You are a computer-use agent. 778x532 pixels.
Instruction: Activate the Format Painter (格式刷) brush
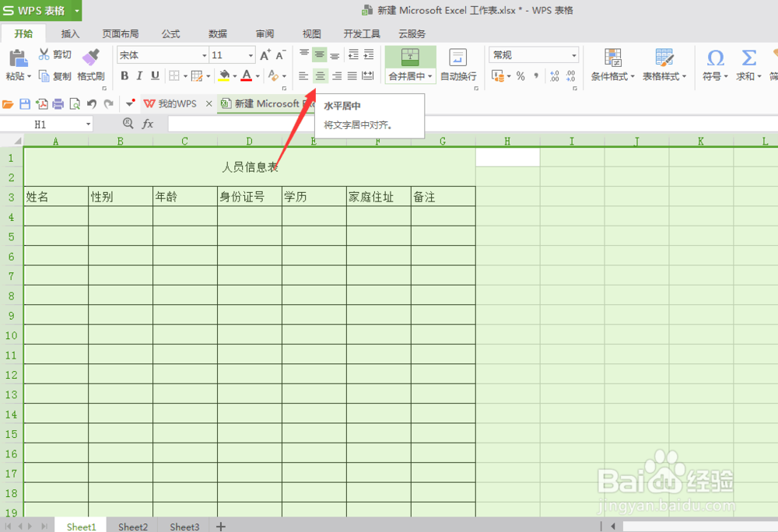(x=91, y=57)
